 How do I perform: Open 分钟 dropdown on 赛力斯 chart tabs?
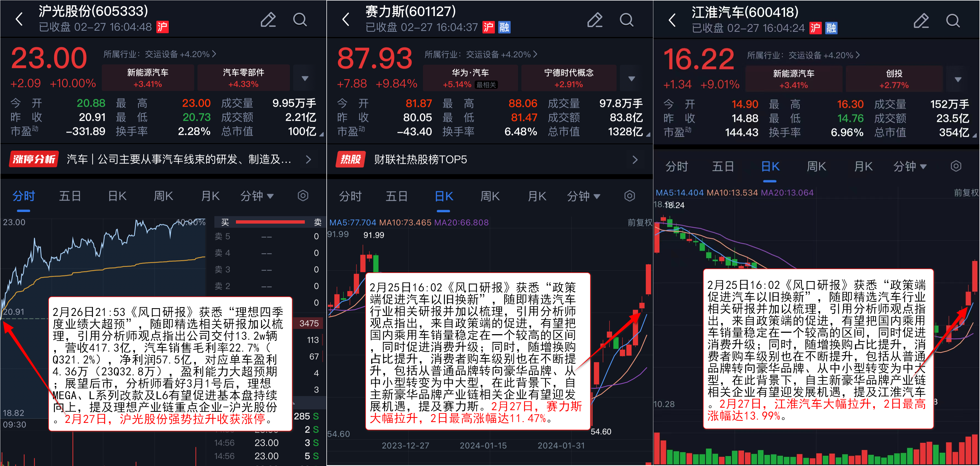tap(584, 196)
